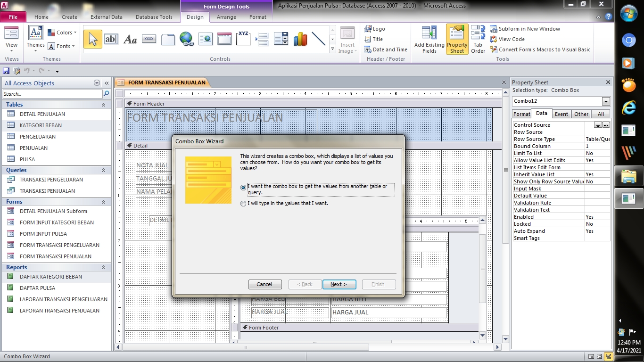This screenshot has height=362, width=644.
Task: Click the navigation pane Search box
Action: point(52,94)
